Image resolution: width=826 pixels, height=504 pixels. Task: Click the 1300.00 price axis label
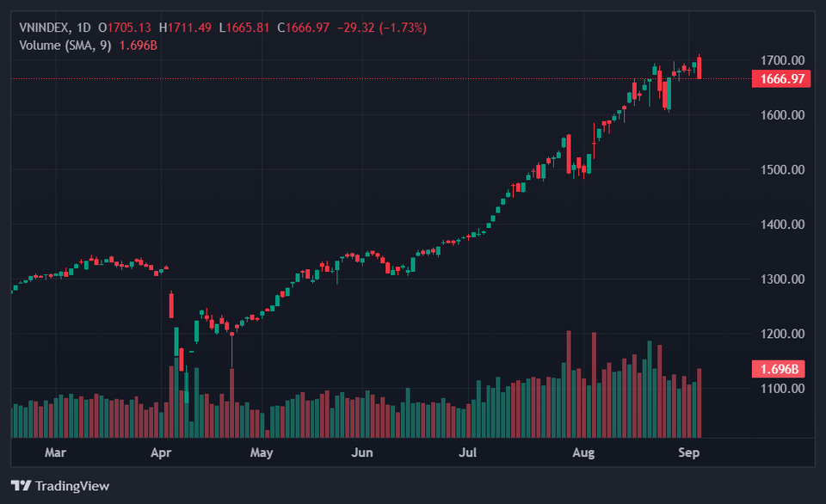pos(782,280)
